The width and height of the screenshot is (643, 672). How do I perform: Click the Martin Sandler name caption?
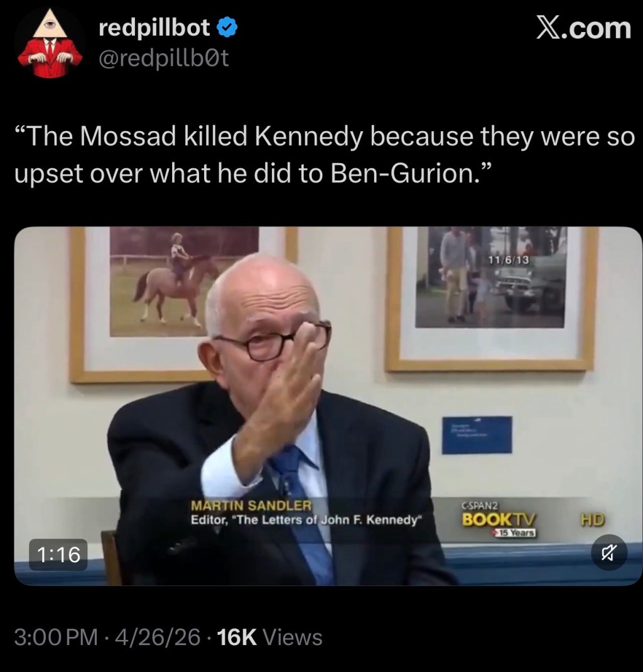(x=251, y=506)
